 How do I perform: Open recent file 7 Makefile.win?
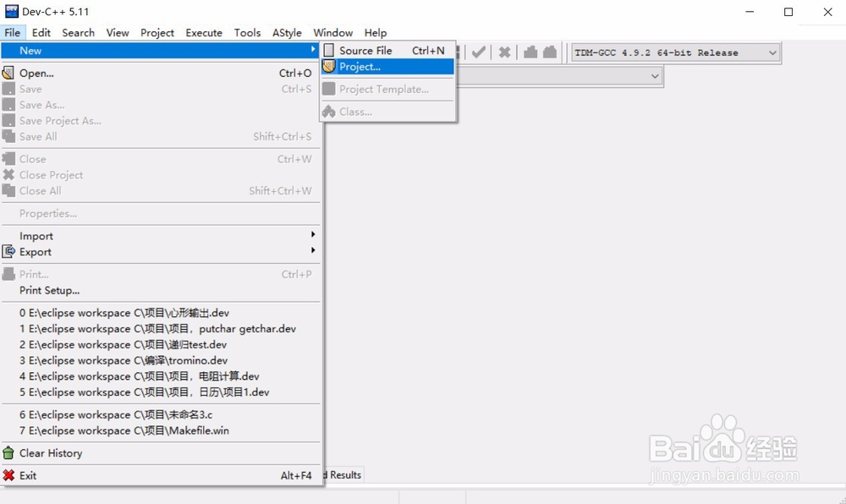pyautogui.click(x=160, y=430)
